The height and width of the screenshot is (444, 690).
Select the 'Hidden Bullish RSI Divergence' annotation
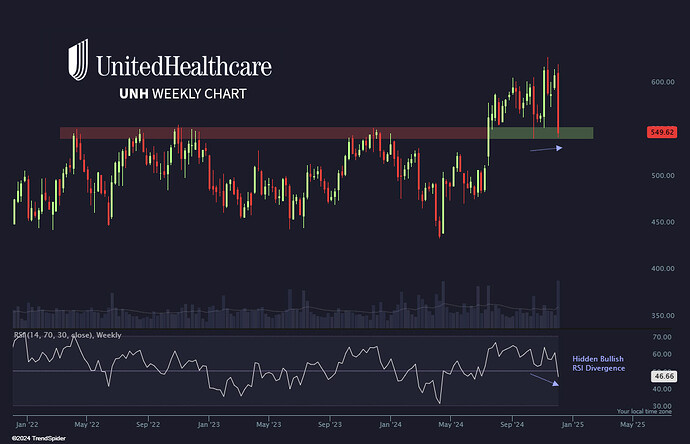598,363
